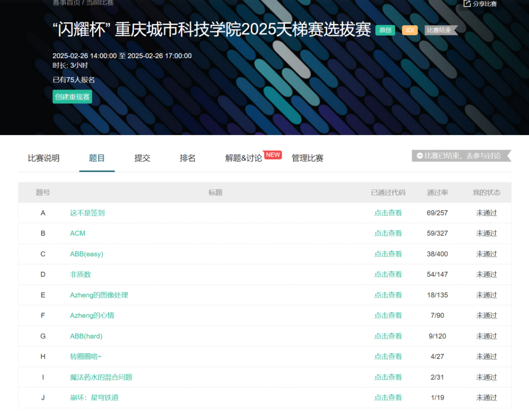The image size is (529, 420).
Task: Select the 管理比赛 tab
Action: click(307, 159)
